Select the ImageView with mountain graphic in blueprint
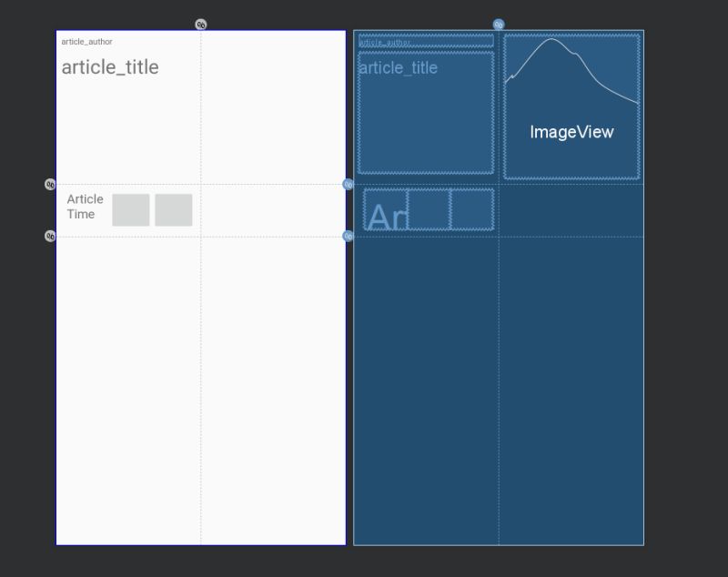Screen dimensions: 728x577 point(571,105)
